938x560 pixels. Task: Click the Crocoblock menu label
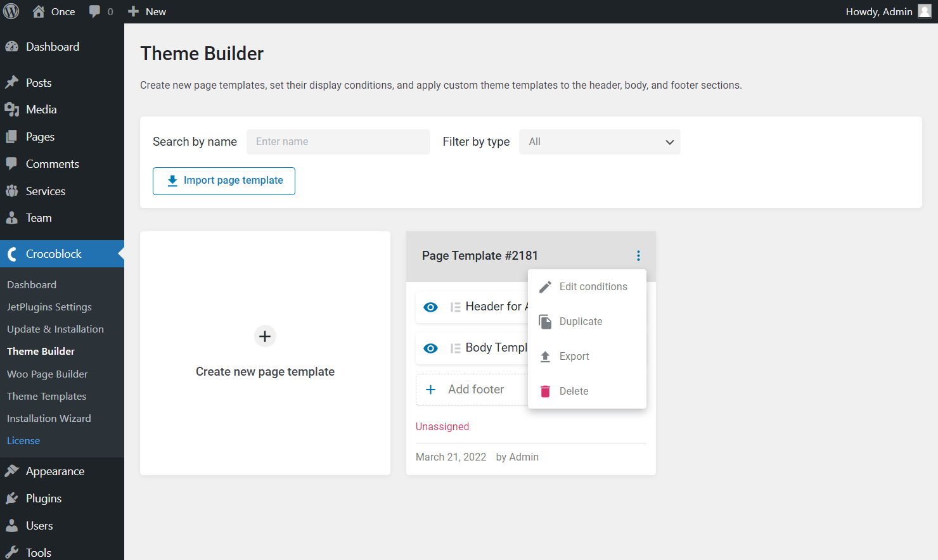coord(54,254)
